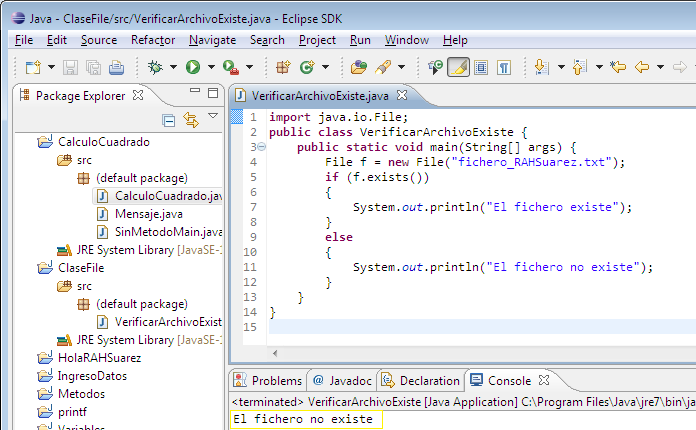Open the Next Annotation dropdown arrow
Screen dimensions: 696x430
[561, 67]
